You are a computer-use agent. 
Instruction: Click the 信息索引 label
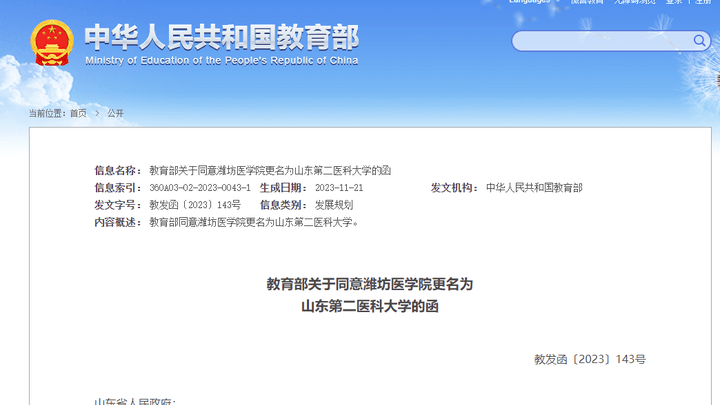point(118,188)
